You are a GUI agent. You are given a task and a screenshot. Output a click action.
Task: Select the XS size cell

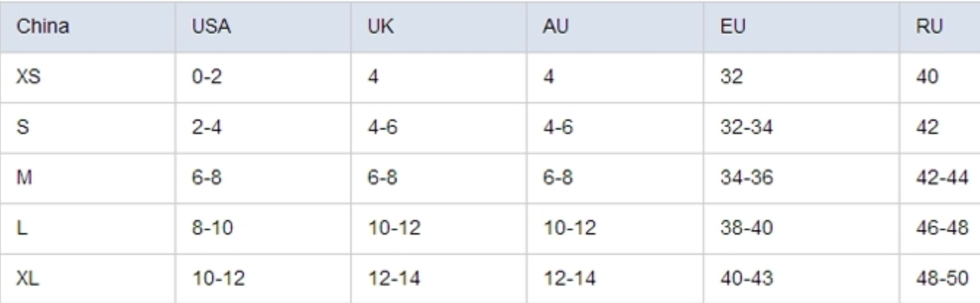[87, 76]
